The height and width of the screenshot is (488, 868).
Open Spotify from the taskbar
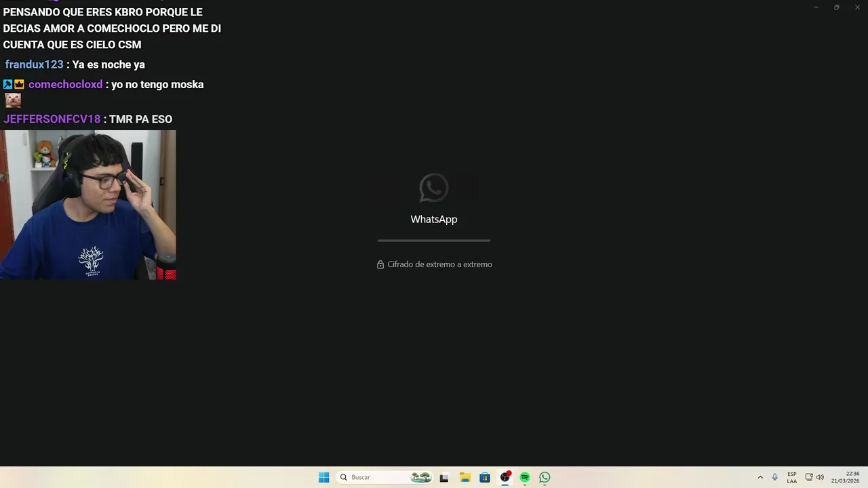tap(525, 477)
